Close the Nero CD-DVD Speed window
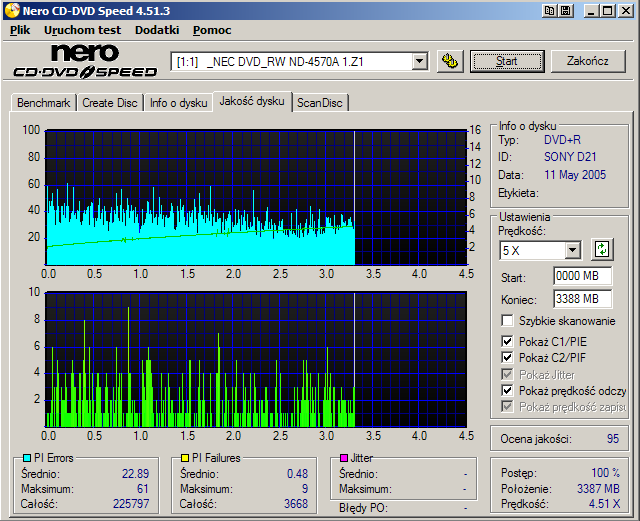 (x=625, y=11)
